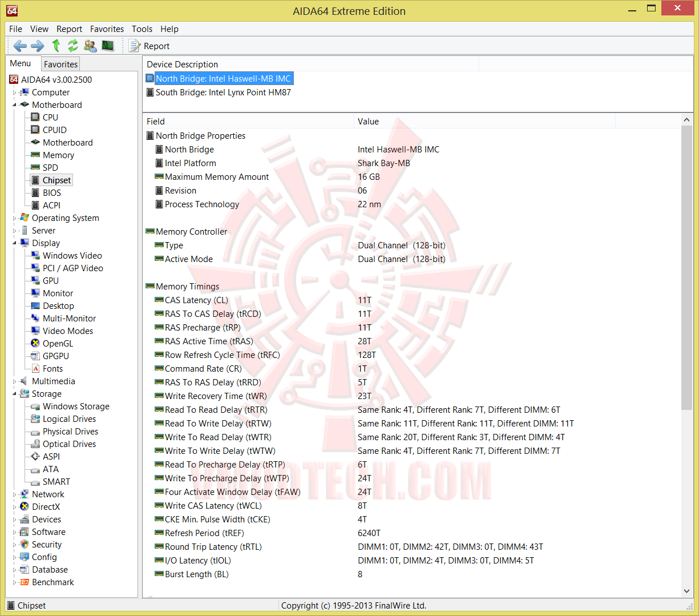Image resolution: width=699 pixels, height=616 pixels.
Task: Open the SMART tree item
Action: (x=56, y=482)
